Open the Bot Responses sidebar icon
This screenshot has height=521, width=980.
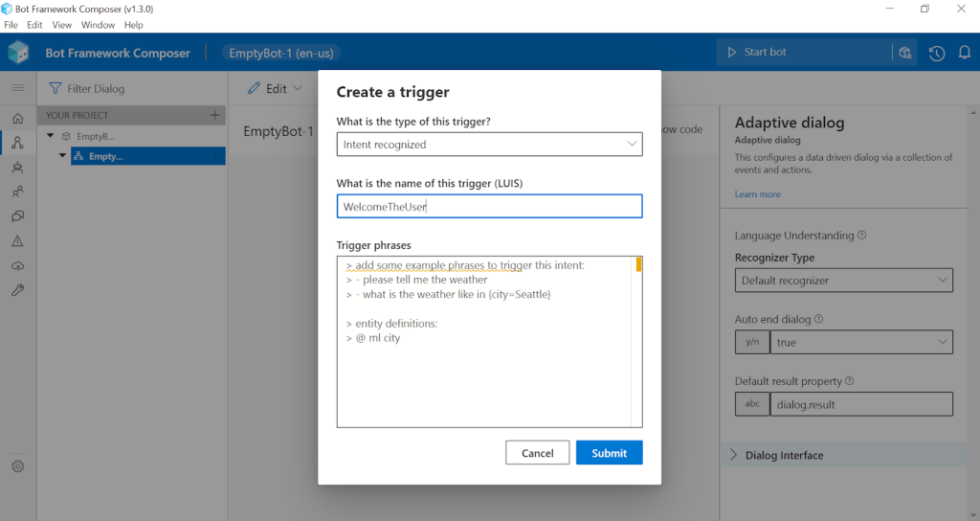tap(17, 167)
